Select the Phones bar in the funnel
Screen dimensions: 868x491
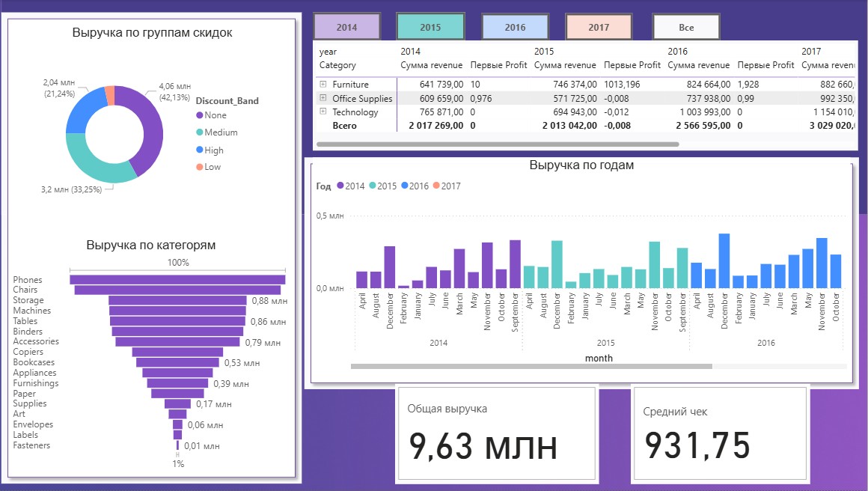coord(178,280)
